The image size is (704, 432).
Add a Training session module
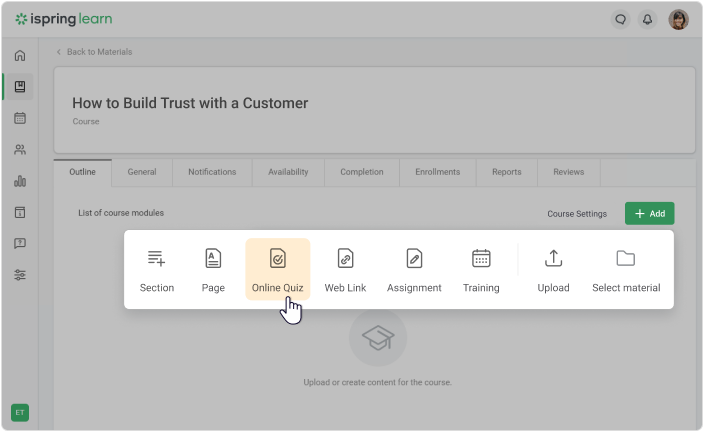coord(481,271)
